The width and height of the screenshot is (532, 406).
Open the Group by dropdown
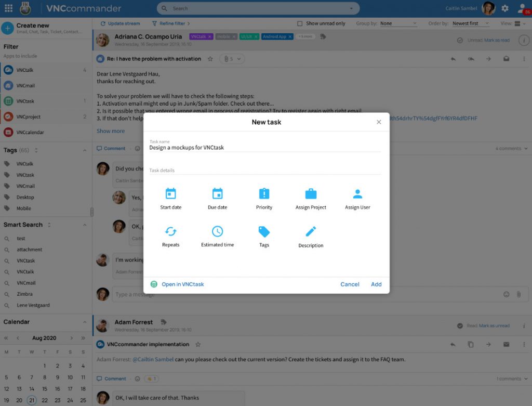click(x=398, y=23)
